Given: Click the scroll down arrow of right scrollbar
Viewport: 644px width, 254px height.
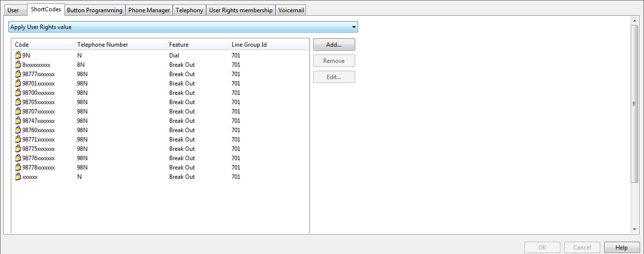Looking at the screenshot, I should [635, 229].
